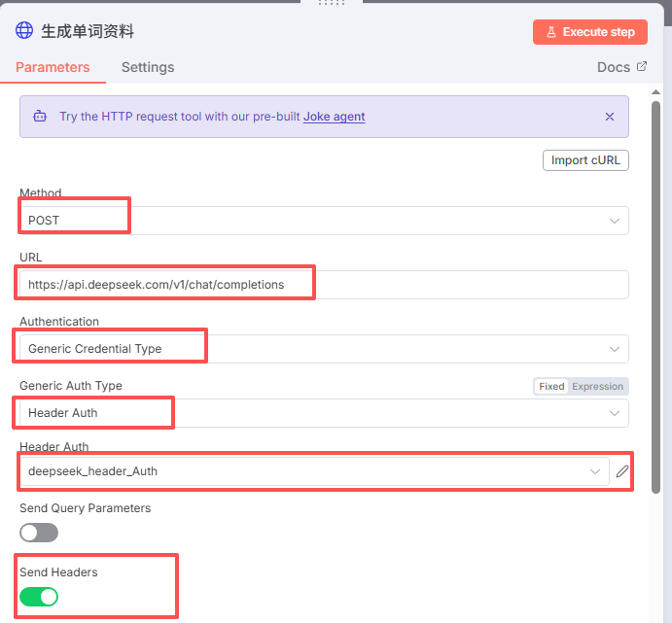Turn off the Send Headers toggle
Viewport: 672px width, 623px height.
pos(39,597)
